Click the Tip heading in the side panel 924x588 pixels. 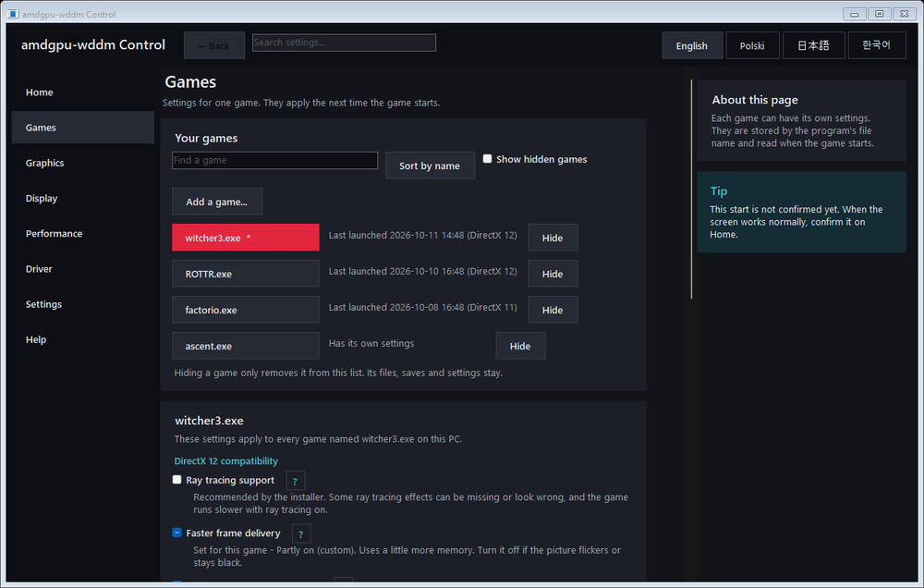coord(718,191)
